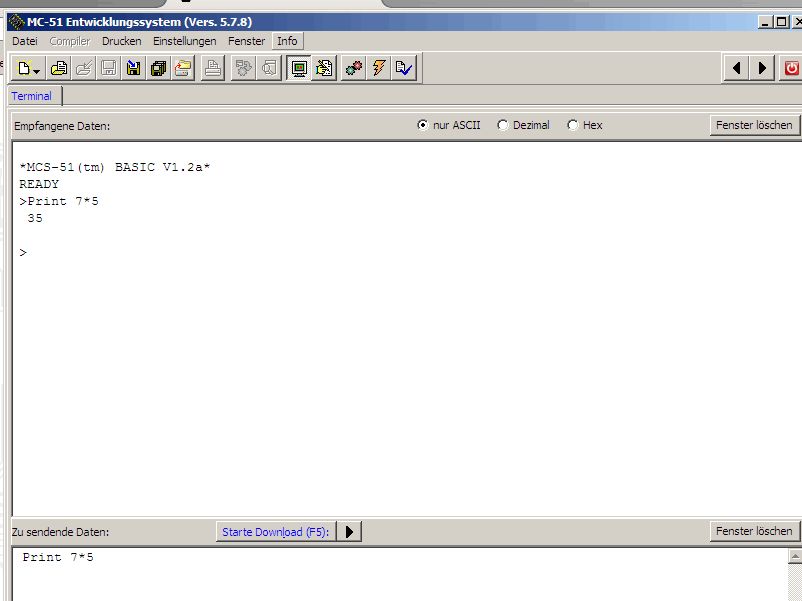This screenshot has height=601, width=802.
Task: Select the 'nur ASCII' radio button
Action: (x=422, y=125)
